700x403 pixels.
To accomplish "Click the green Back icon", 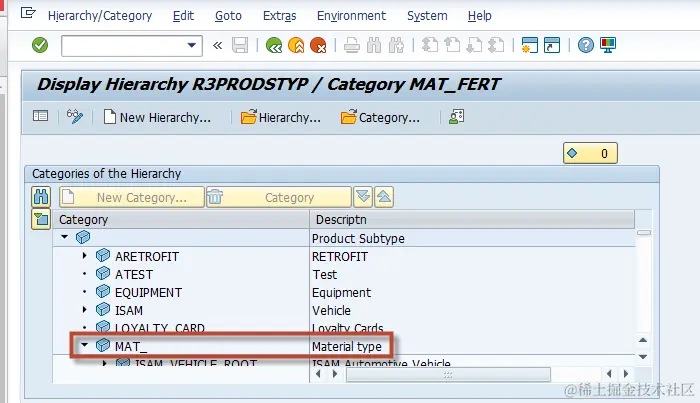I will click(274, 45).
